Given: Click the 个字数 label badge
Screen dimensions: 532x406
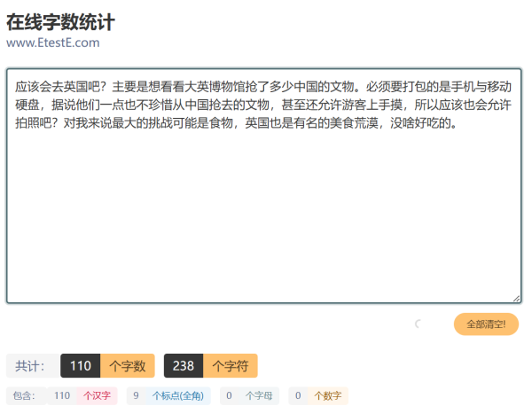Looking at the screenshot, I should 127,365.
